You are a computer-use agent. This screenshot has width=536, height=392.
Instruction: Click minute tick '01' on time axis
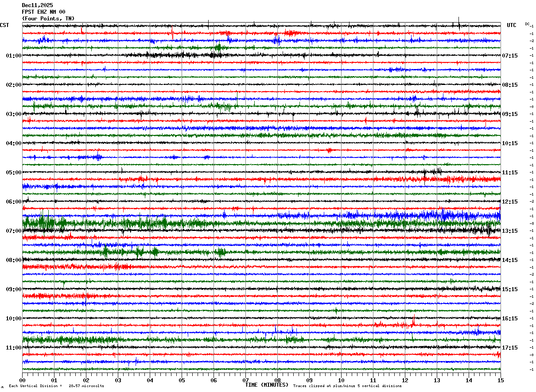tap(54, 380)
